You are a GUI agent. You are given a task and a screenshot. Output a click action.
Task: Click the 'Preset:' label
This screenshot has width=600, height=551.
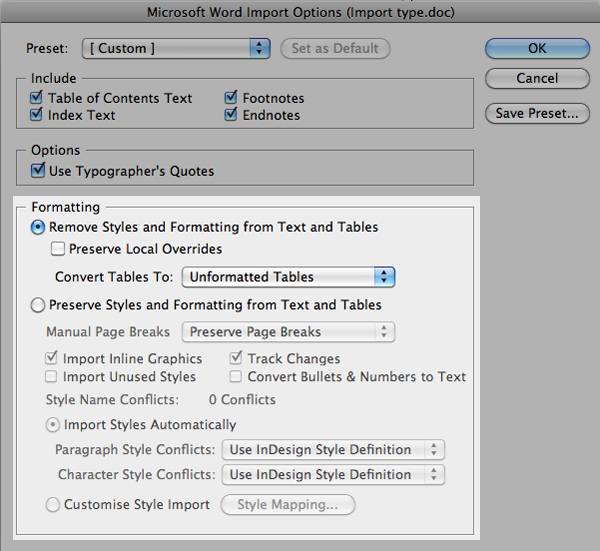(47, 49)
